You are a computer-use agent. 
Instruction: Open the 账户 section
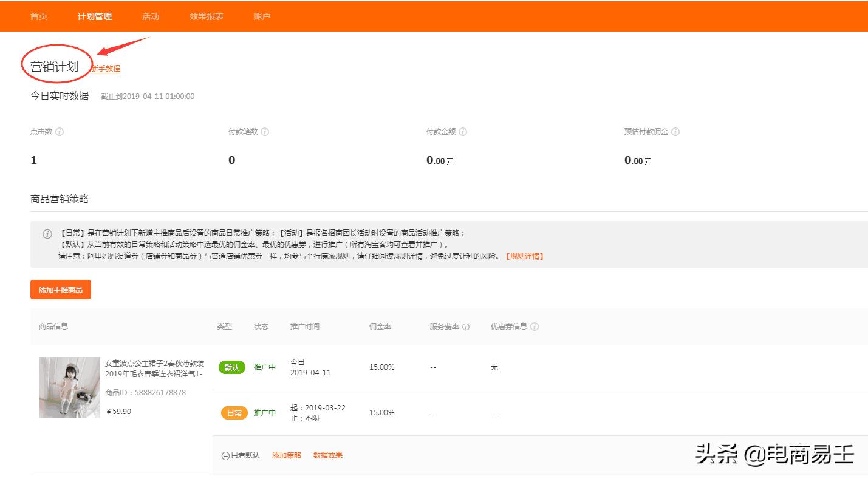[261, 16]
